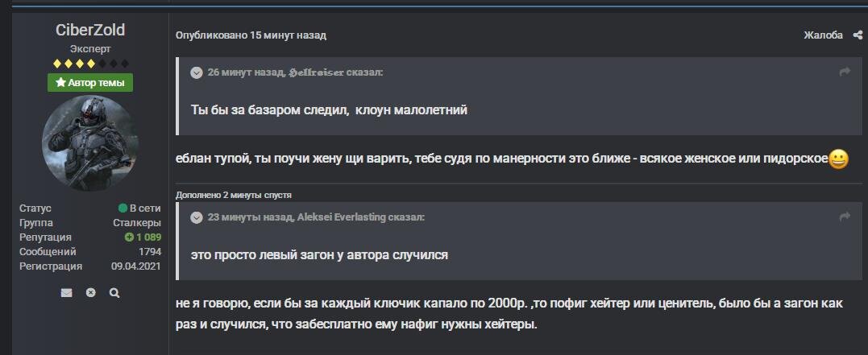This screenshot has height=355, width=868.
Task: Click the smiley emoji in the post
Action: tap(838, 160)
